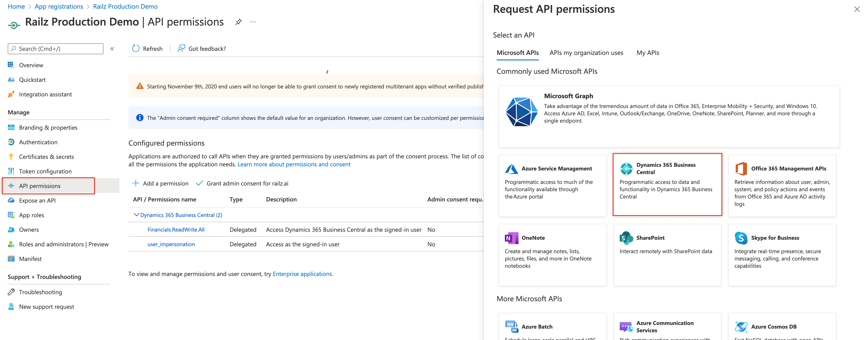Focus the Search (Cmd+/) box
868x340 pixels.
56,49
